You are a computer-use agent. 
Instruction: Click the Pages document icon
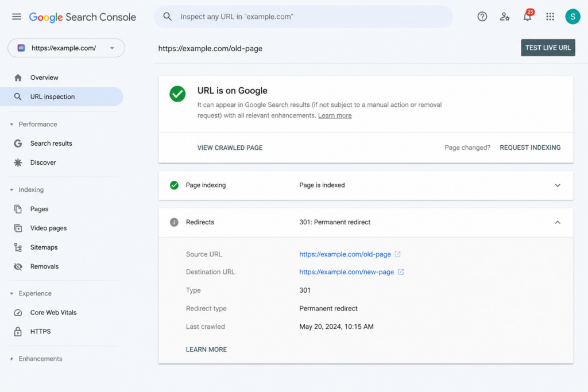point(18,209)
